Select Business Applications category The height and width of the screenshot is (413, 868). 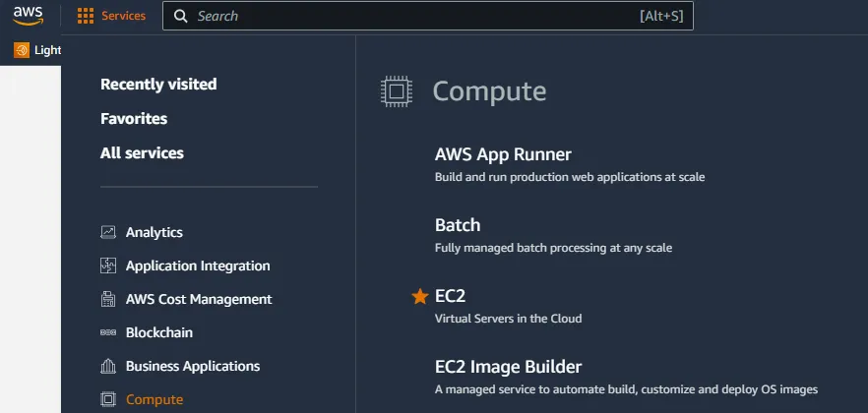pos(193,366)
